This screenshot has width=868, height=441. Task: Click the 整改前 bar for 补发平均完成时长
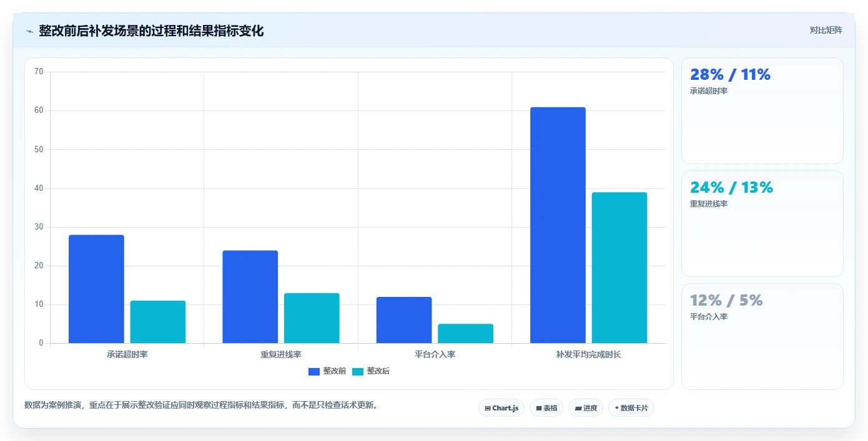tap(558, 225)
